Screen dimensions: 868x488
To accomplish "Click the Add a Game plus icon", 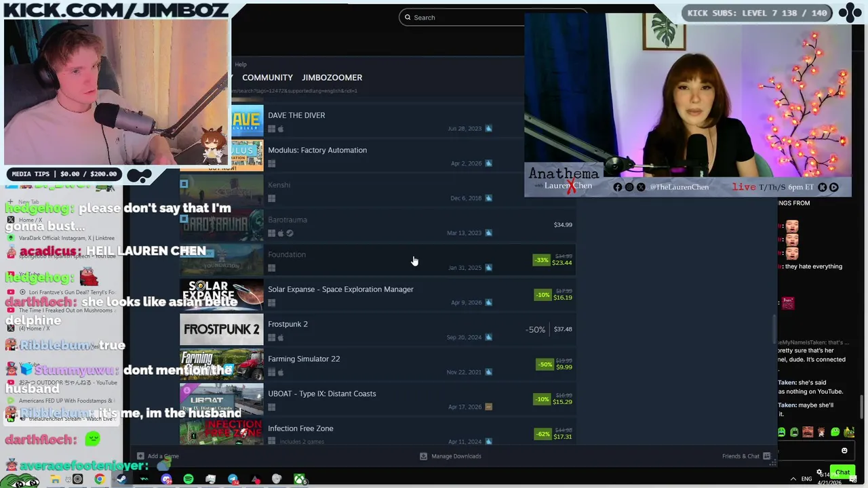I will (x=140, y=456).
